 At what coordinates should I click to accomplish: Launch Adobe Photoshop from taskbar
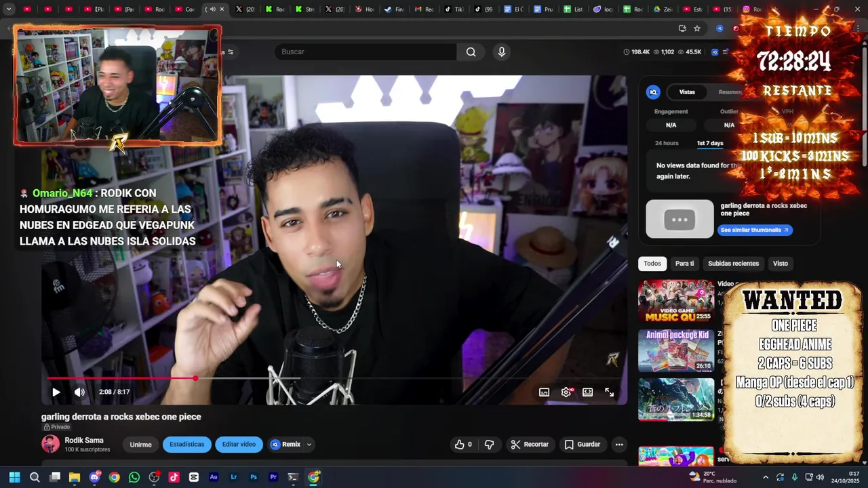(x=254, y=477)
